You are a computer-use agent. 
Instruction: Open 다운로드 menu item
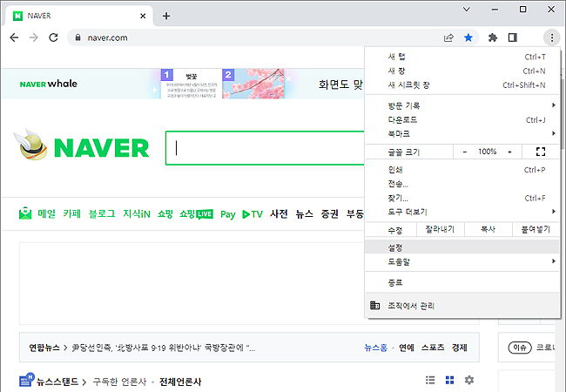coord(462,120)
